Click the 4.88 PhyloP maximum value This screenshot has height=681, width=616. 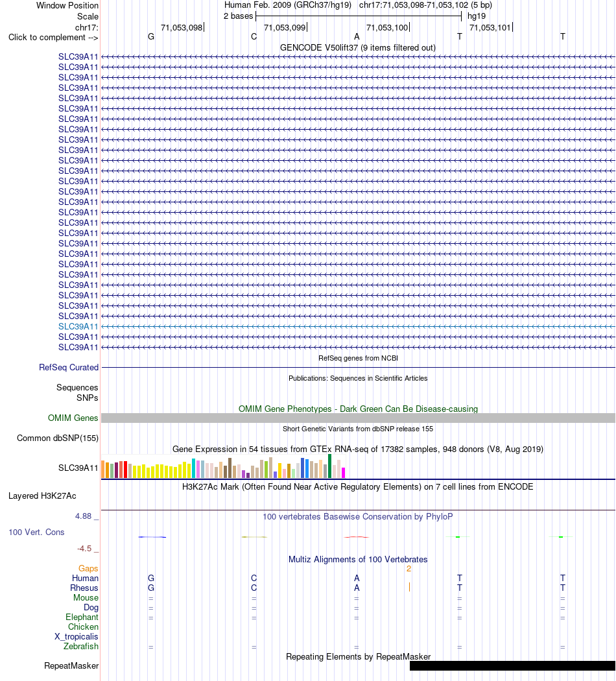pos(84,516)
